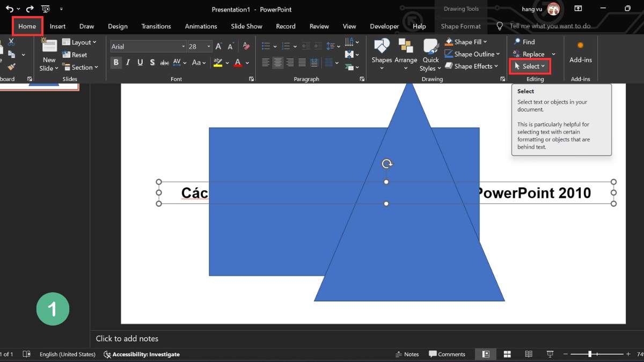This screenshot has width=644, height=362.
Task: Click the text highlight color yellow swatch
Action: click(217, 63)
